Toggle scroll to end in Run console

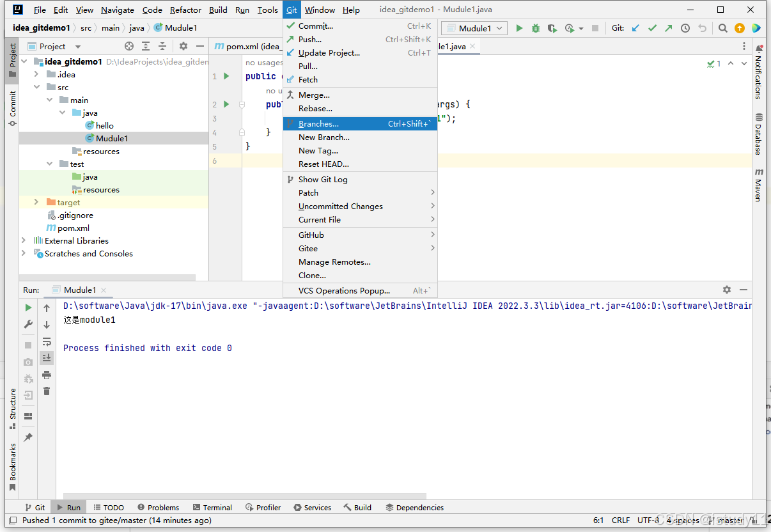pos(47,358)
